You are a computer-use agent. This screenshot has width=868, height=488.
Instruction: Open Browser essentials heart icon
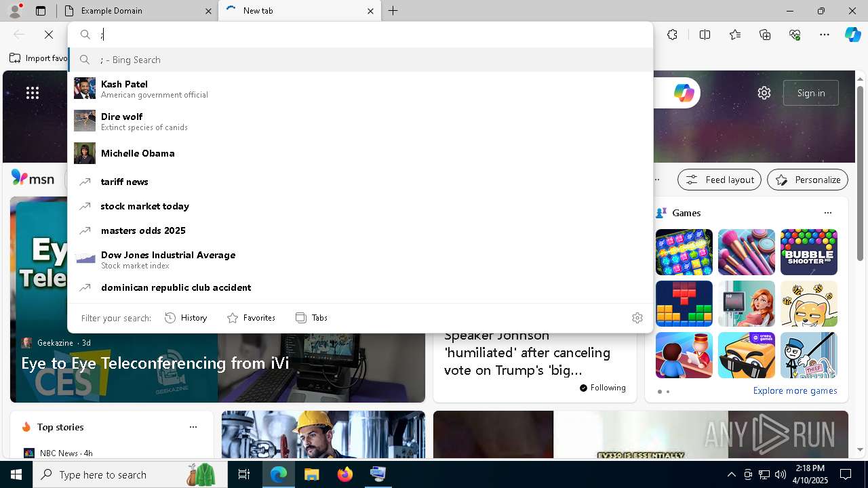click(x=795, y=35)
